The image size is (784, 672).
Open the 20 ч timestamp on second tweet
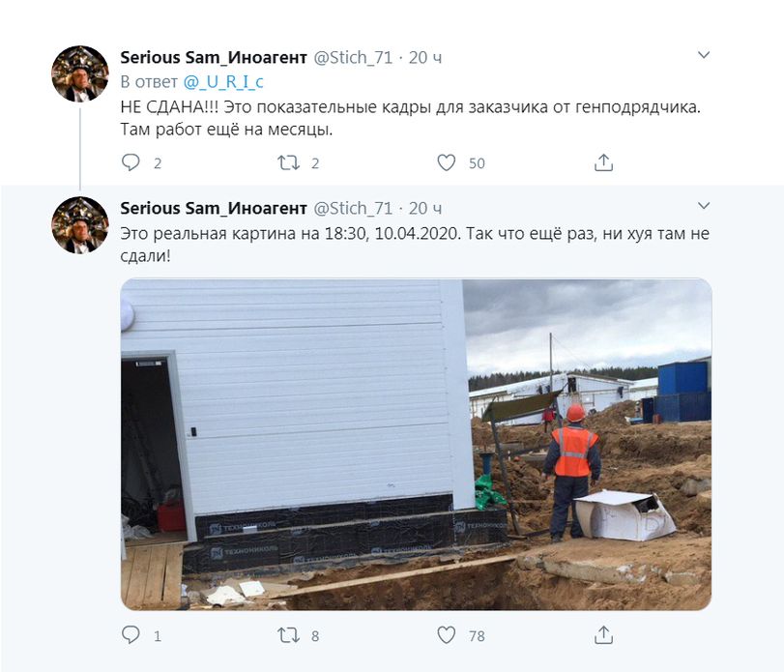click(425, 208)
